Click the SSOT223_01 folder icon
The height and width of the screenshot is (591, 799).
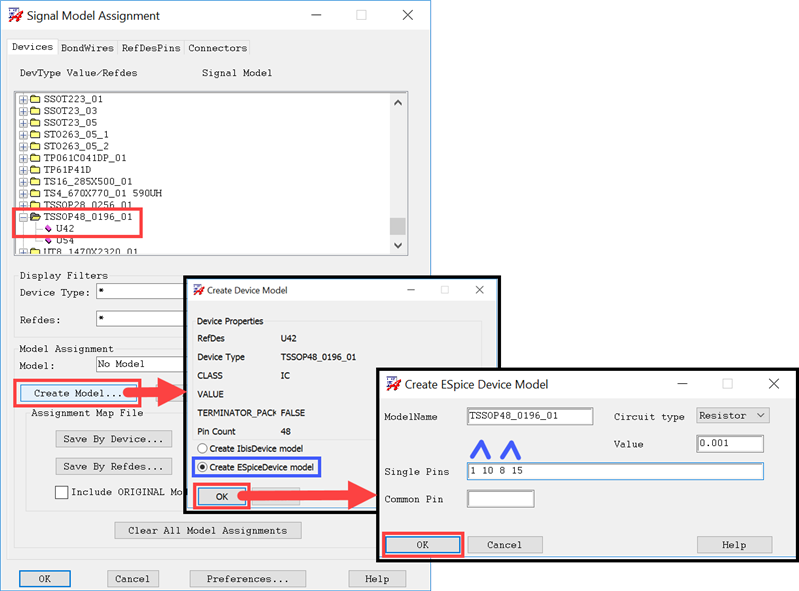[x=36, y=100]
